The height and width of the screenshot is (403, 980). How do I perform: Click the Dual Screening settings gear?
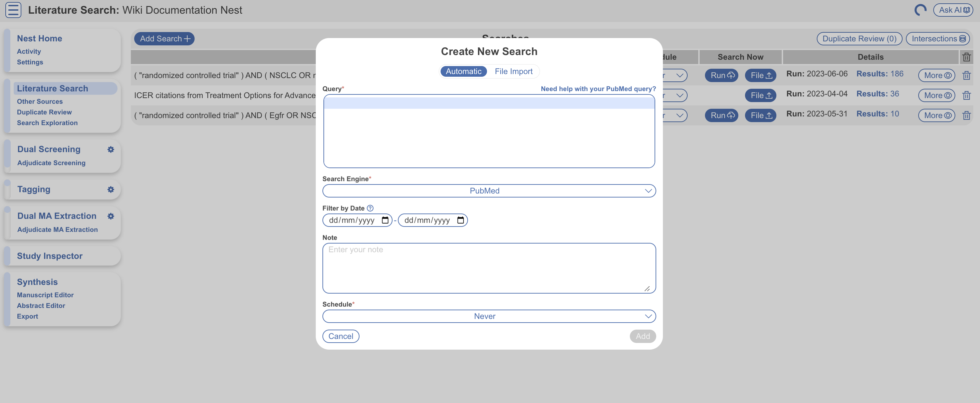(111, 149)
